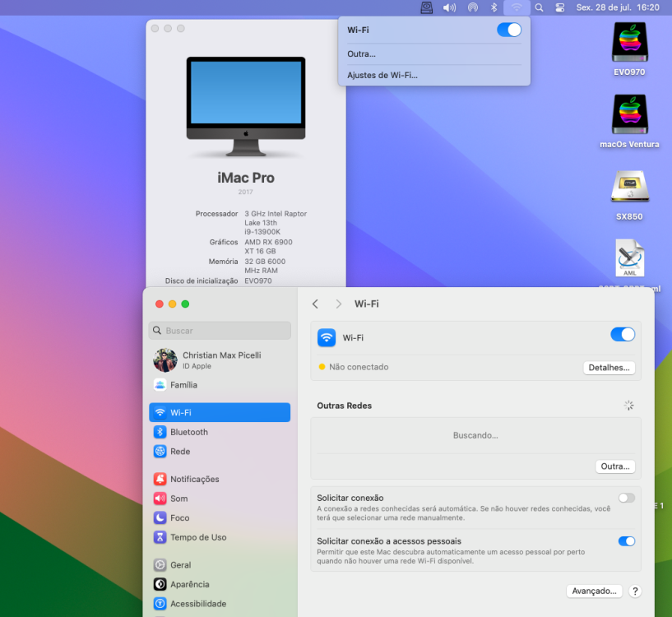Click the Outras Redes heading
The width and height of the screenshot is (672, 617).
point(344,406)
